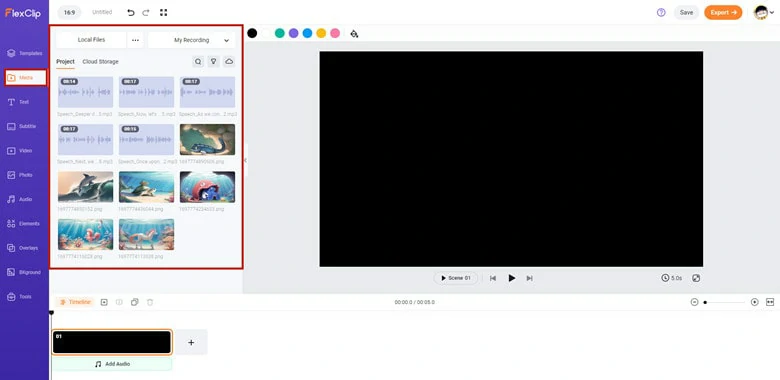This screenshot has width=780, height=380.
Task: Pick the green background color swatch
Action: 280,33
